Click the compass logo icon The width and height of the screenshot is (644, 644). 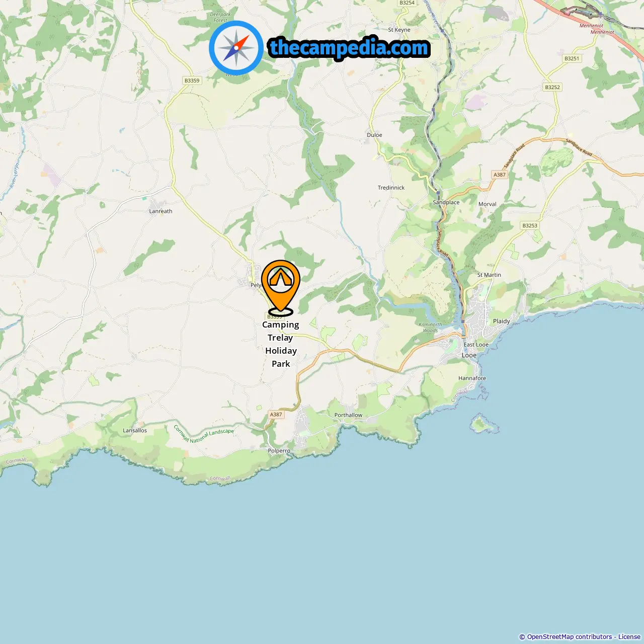click(236, 48)
